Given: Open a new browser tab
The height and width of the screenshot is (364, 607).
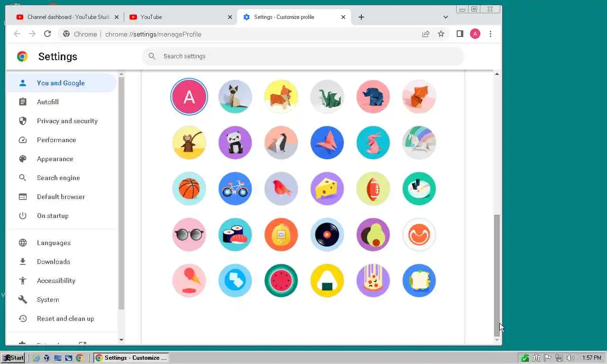Looking at the screenshot, I should point(361,17).
